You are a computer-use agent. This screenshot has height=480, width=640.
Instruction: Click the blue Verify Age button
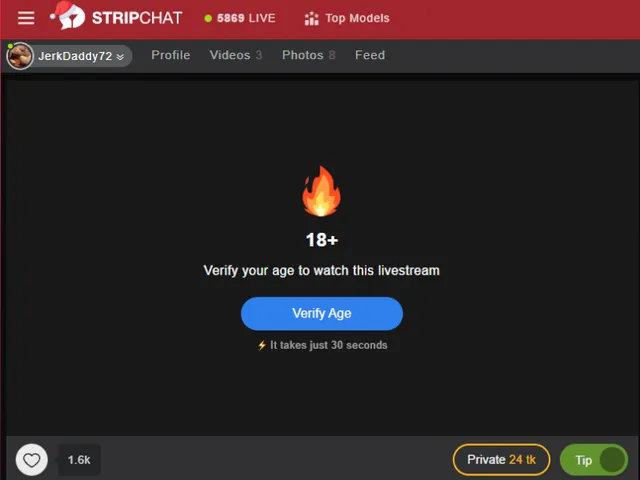(x=322, y=313)
